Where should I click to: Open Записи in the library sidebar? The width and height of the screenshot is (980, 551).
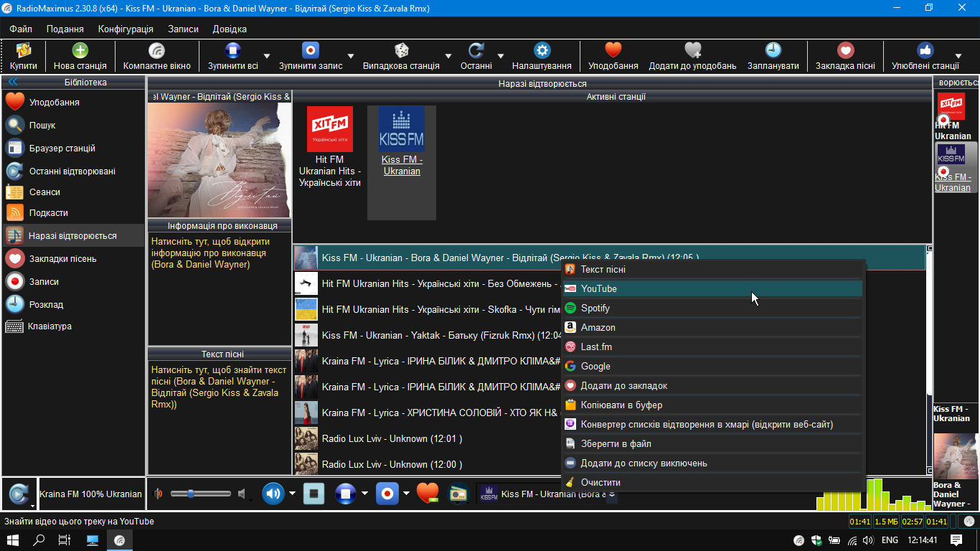(x=73, y=282)
